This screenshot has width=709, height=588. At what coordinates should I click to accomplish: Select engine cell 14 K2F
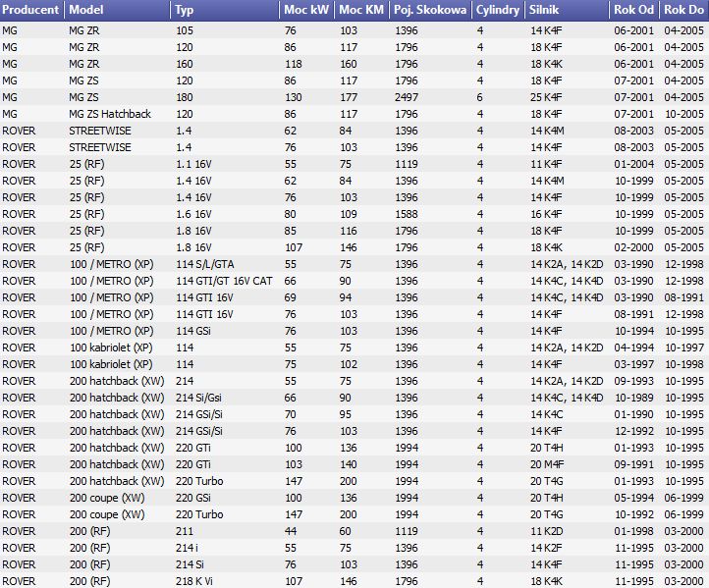[546, 548]
